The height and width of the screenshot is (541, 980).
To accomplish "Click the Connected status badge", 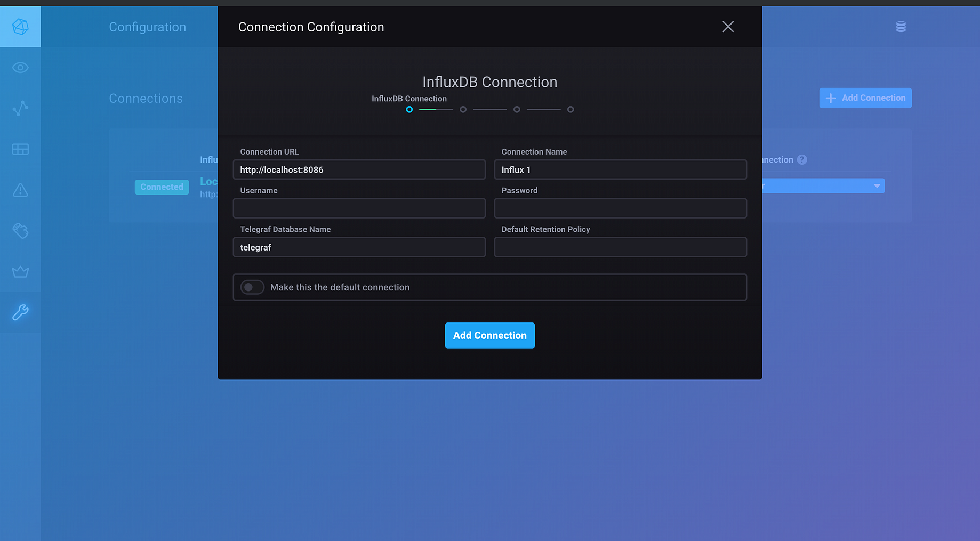I will tap(162, 187).
